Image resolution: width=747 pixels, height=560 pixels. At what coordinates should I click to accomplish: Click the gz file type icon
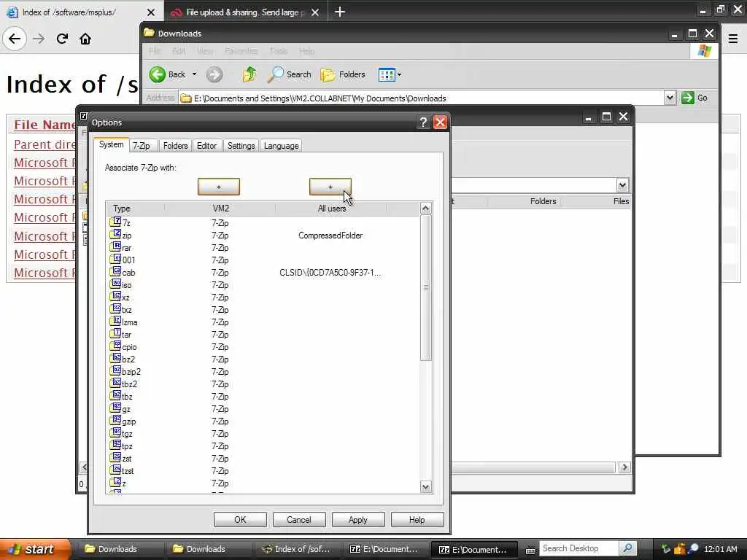[115, 408]
